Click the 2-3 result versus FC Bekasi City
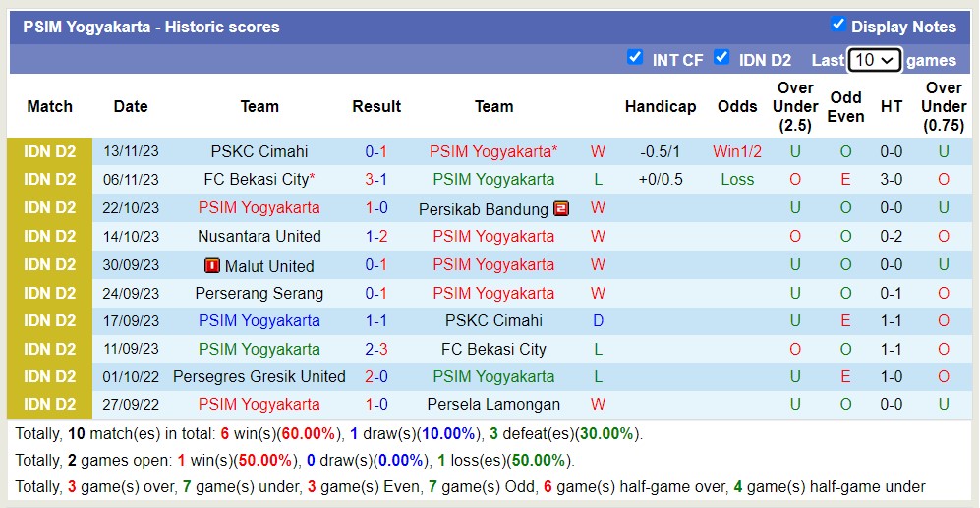Screen dimensions: 980x508 (376, 349)
